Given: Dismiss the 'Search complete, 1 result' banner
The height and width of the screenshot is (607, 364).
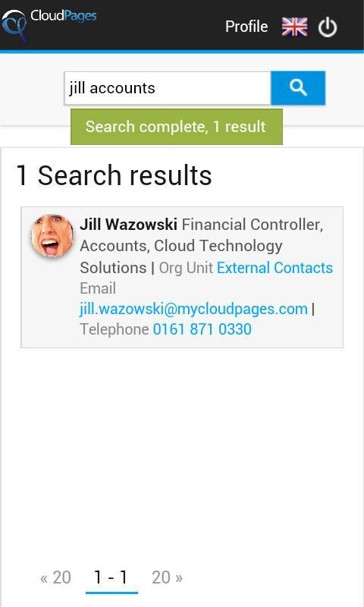Looking at the screenshot, I should click(177, 127).
